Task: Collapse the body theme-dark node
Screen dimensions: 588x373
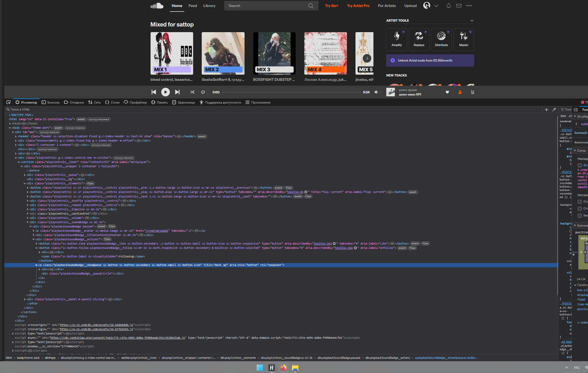Action: [10, 128]
